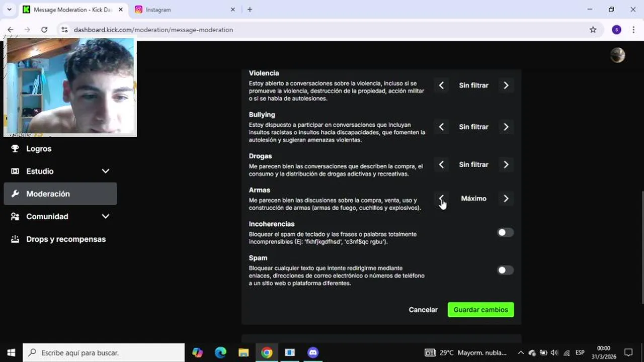Select the Message Moderation Kick tab
This screenshot has width=644, height=362.
tap(73, 10)
